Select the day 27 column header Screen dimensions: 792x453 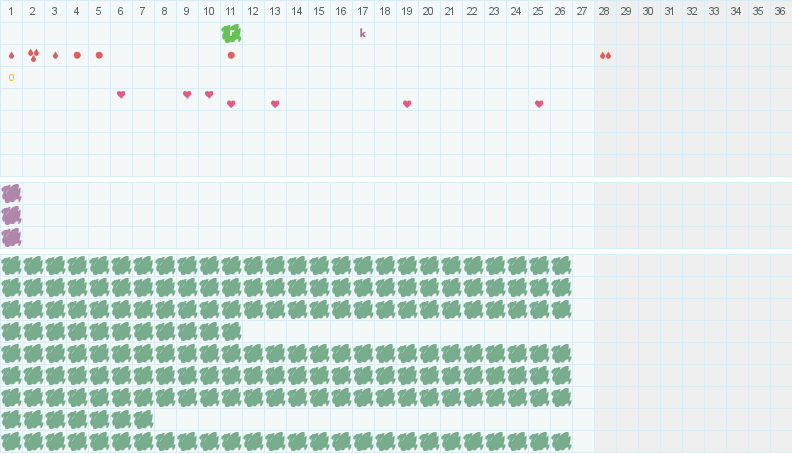click(x=582, y=11)
